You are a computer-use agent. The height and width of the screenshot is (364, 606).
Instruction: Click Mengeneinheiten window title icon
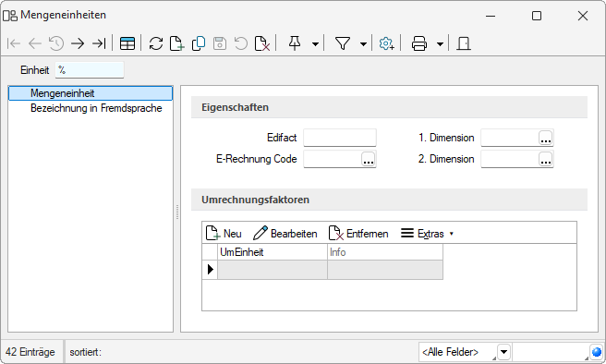pyautogui.click(x=10, y=16)
